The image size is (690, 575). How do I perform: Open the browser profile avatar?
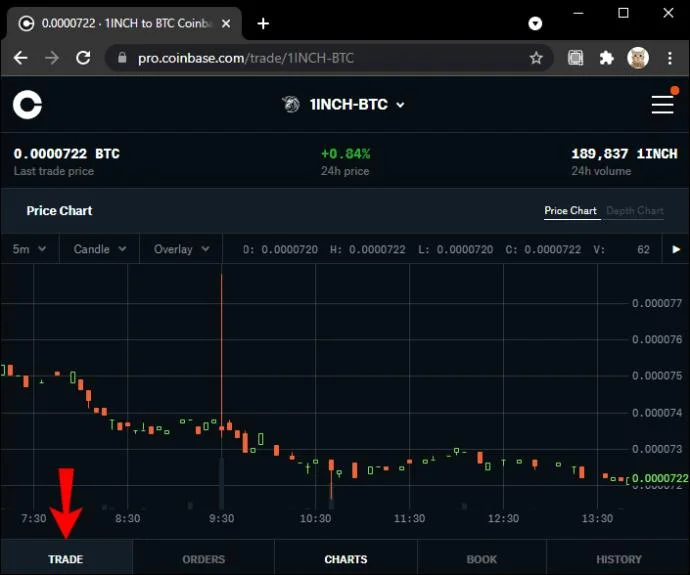(638, 58)
